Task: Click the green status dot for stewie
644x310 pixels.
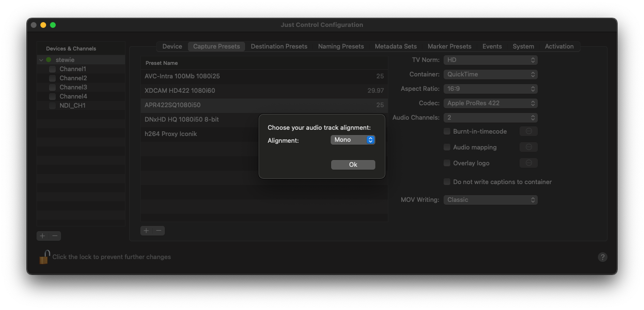Action: pyautogui.click(x=49, y=60)
